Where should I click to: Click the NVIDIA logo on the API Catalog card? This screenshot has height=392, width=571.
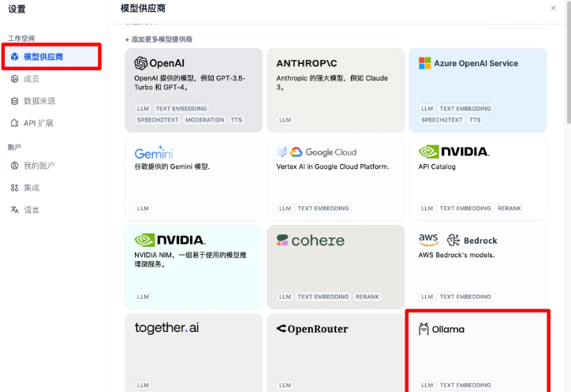point(454,151)
